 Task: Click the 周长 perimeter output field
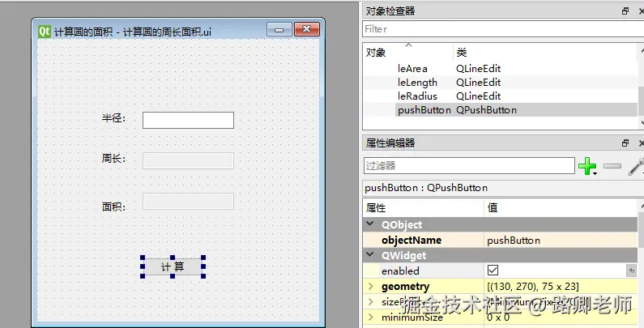[188, 160]
